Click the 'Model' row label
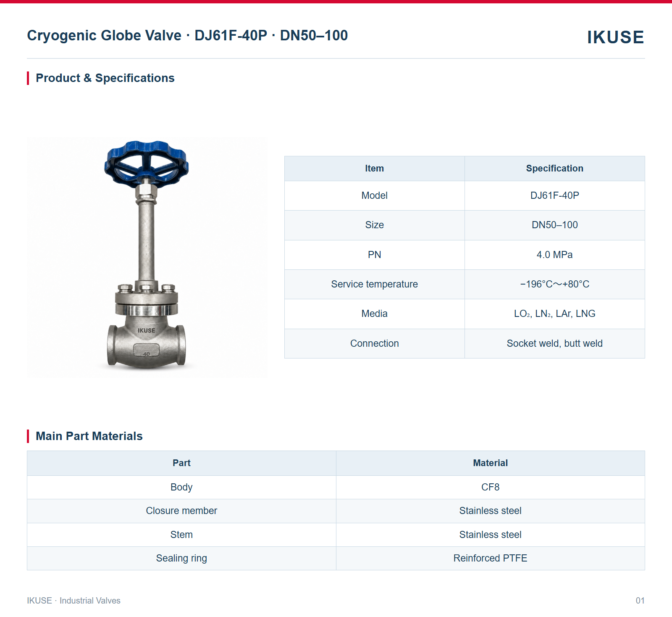 pyautogui.click(x=374, y=195)
